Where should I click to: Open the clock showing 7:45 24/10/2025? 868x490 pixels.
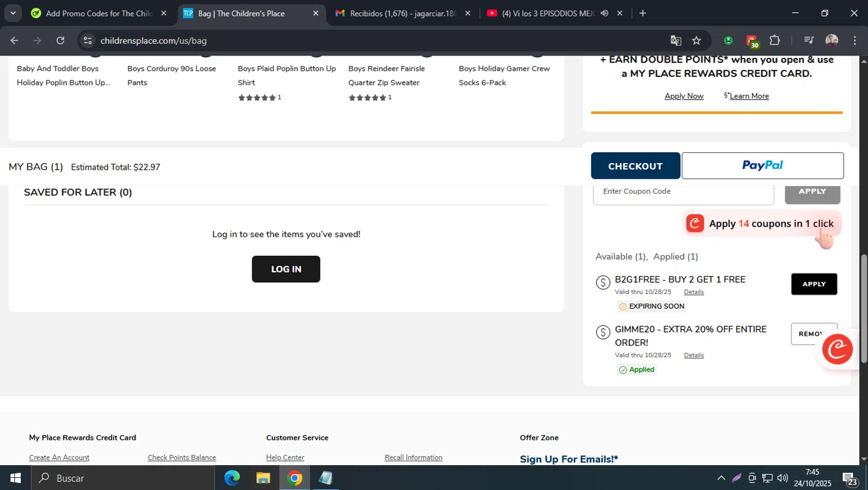(812, 478)
